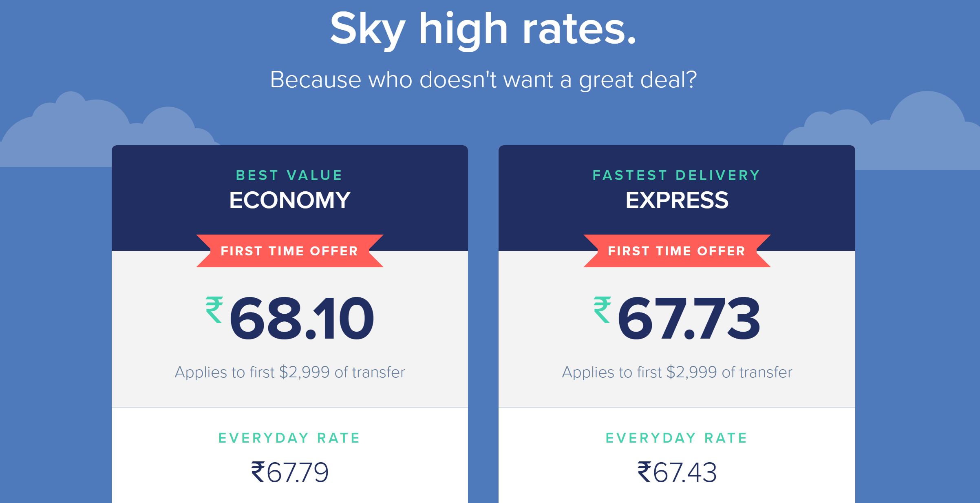
Task: Click the green rupee icon beside 68.10
Action: click(214, 310)
